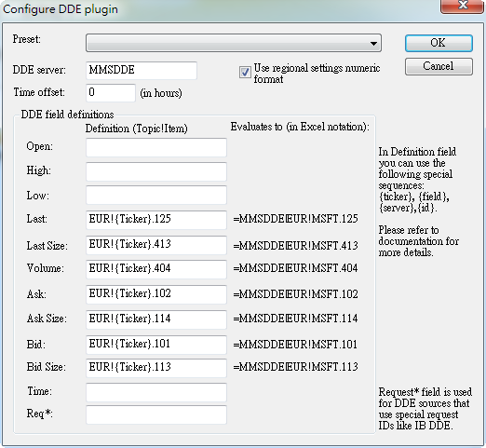Image resolution: width=486 pixels, height=448 pixels.
Task: Click the High definition field
Action: 156,171
